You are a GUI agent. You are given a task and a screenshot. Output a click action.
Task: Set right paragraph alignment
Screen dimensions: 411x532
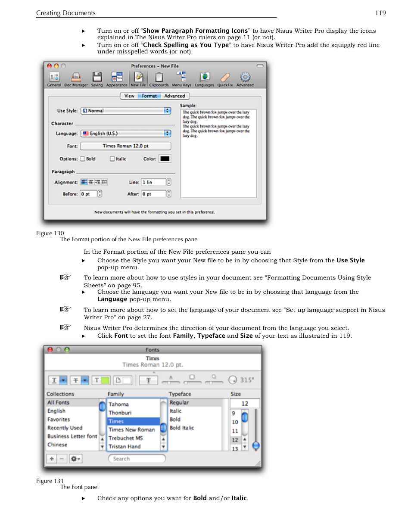click(97, 182)
